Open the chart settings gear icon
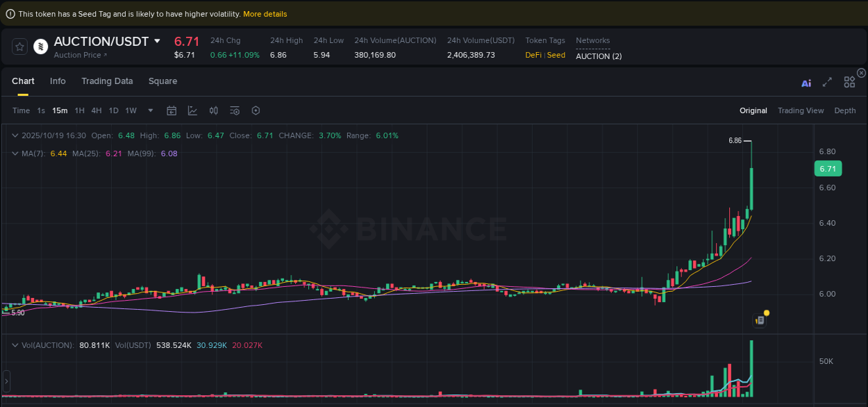This screenshot has width=868, height=407. pyautogui.click(x=255, y=110)
